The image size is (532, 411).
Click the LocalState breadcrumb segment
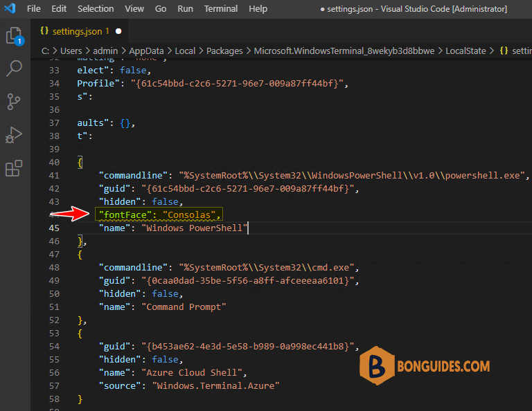[x=465, y=51]
